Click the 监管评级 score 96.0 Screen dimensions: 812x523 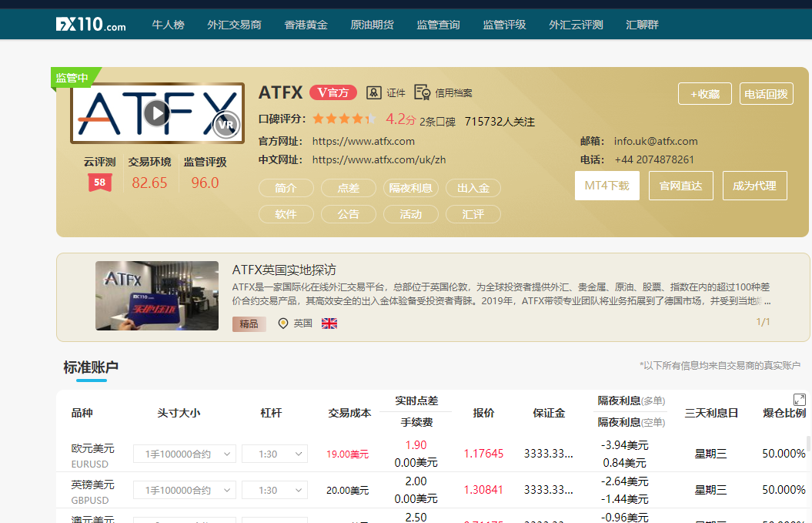click(x=205, y=183)
